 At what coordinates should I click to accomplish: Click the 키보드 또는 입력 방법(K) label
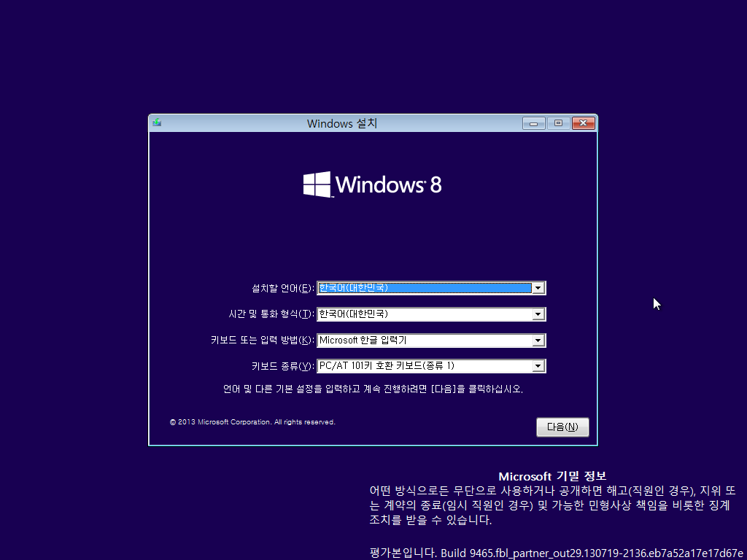(263, 341)
